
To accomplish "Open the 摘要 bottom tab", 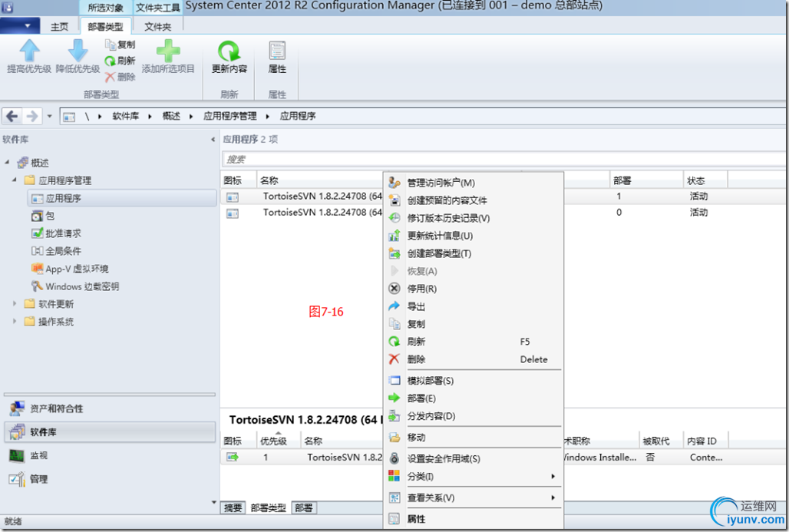I will [x=233, y=508].
